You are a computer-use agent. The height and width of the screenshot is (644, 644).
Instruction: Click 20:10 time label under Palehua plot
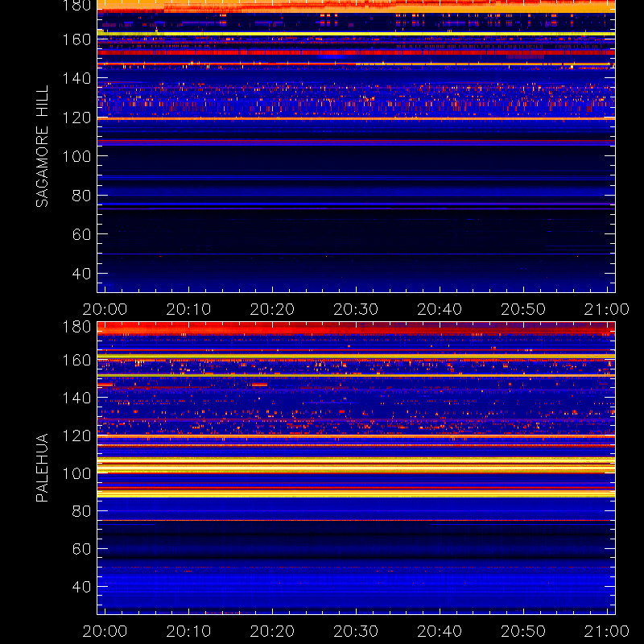tap(188, 631)
